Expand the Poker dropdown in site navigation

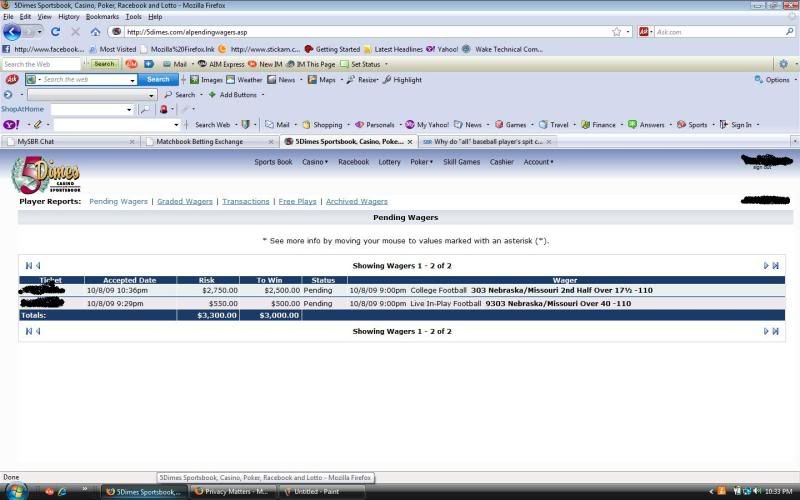click(x=421, y=161)
